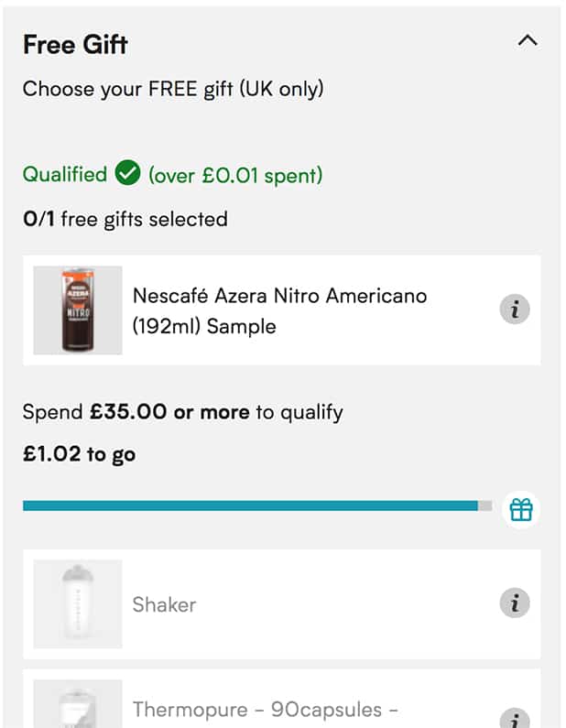This screenshot has width=566, height=728.
Task: Open info for Thermopure 90capsules
Action: [515, 718]
